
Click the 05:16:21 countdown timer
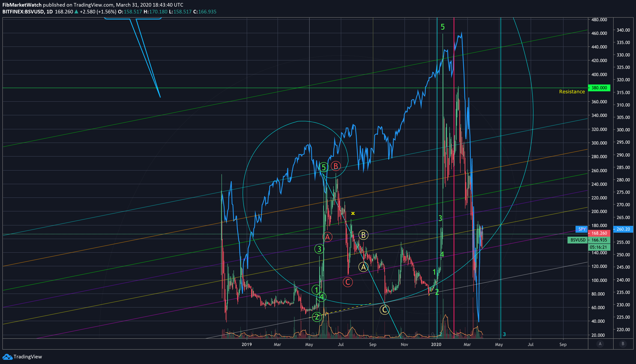(x=599, y=247)
